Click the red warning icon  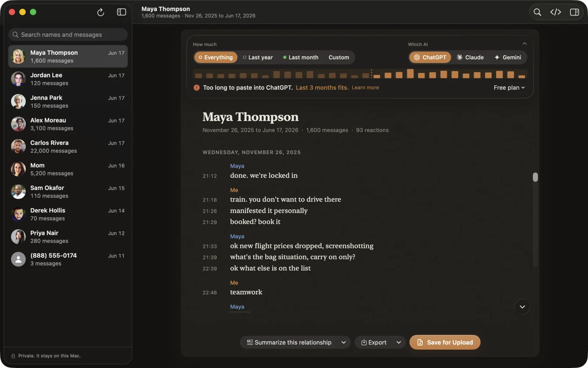pyautogui.click(x=197, y=88)
